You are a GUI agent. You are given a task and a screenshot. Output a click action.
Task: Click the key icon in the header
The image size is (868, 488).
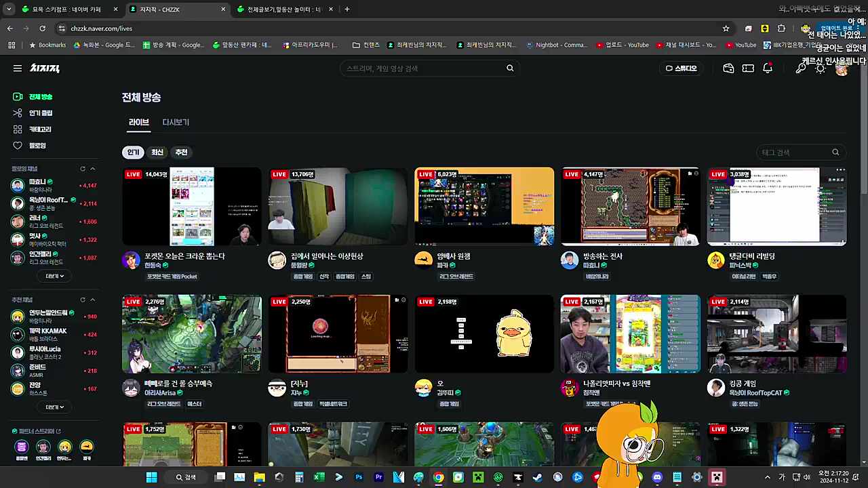[801, 68]
